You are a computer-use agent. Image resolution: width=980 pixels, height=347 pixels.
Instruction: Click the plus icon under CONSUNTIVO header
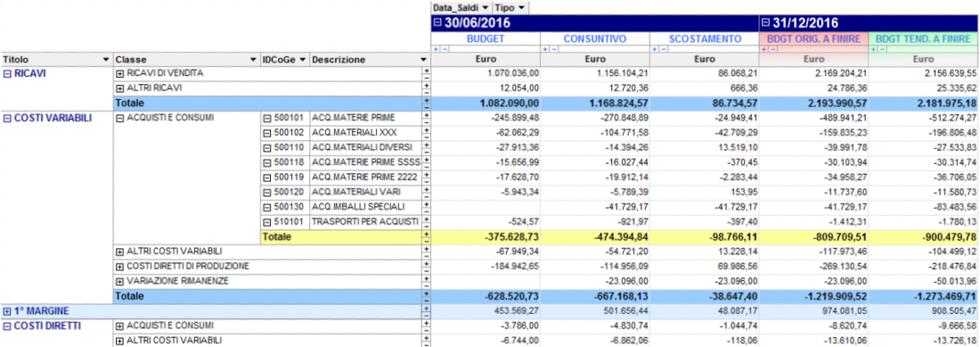pyautogui.click(x=545, y=49)
